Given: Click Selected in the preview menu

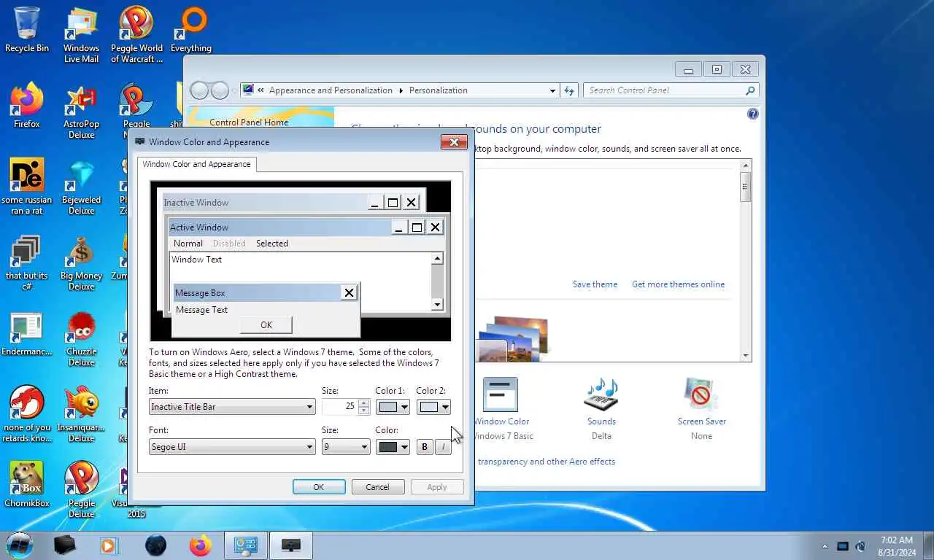Looking at the screenshot, I should point(272,244).
